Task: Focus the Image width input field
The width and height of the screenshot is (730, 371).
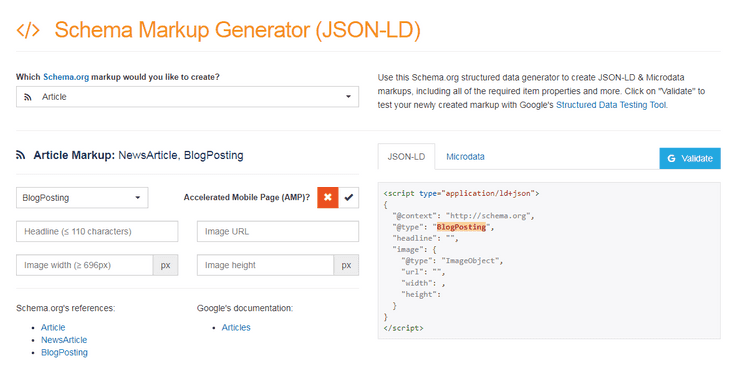Action: click(x=85, y=265)
